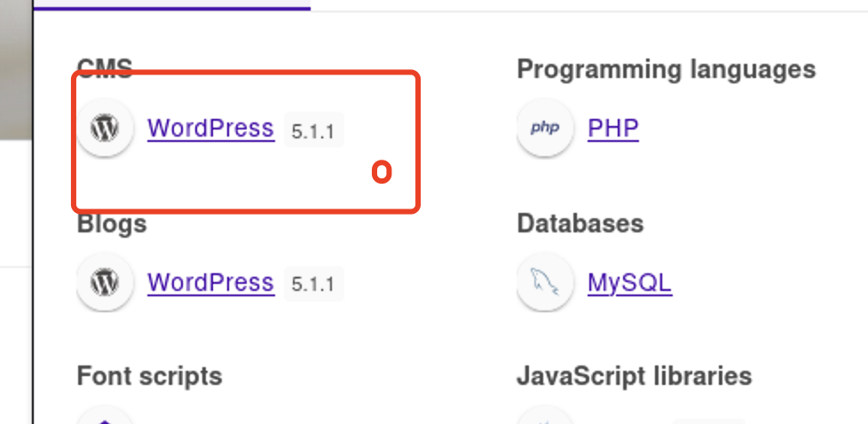Screen dimensions: 868x424
Task: Select the JavaScript libraries category heading
Action: pos(635,376)
